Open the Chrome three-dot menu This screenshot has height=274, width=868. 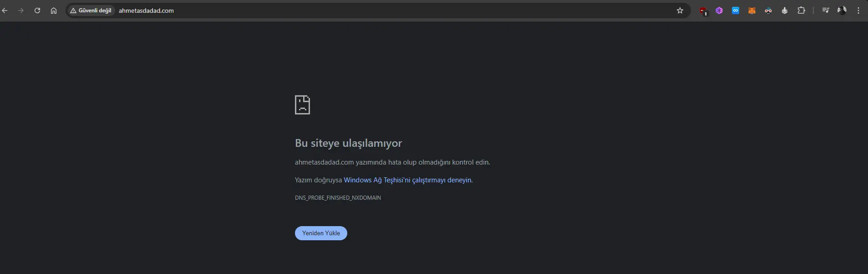click(x=858, y=10)
